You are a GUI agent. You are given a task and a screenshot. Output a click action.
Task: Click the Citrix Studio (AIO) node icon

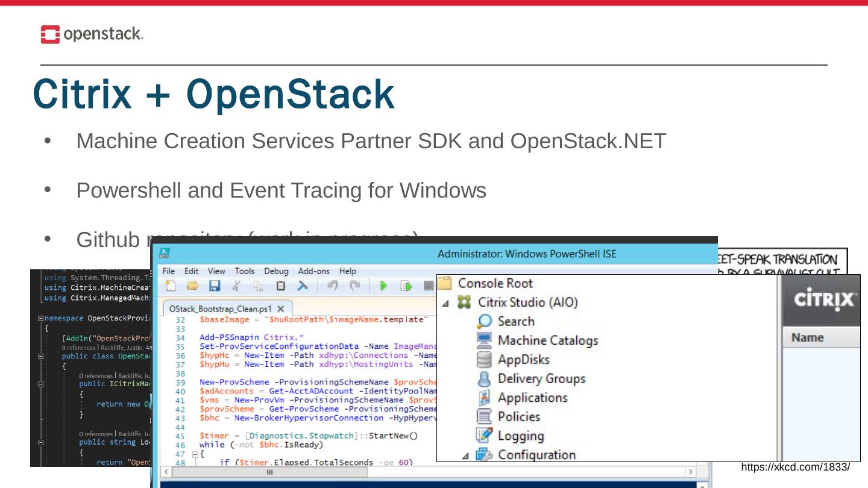[x=464, y=302]
